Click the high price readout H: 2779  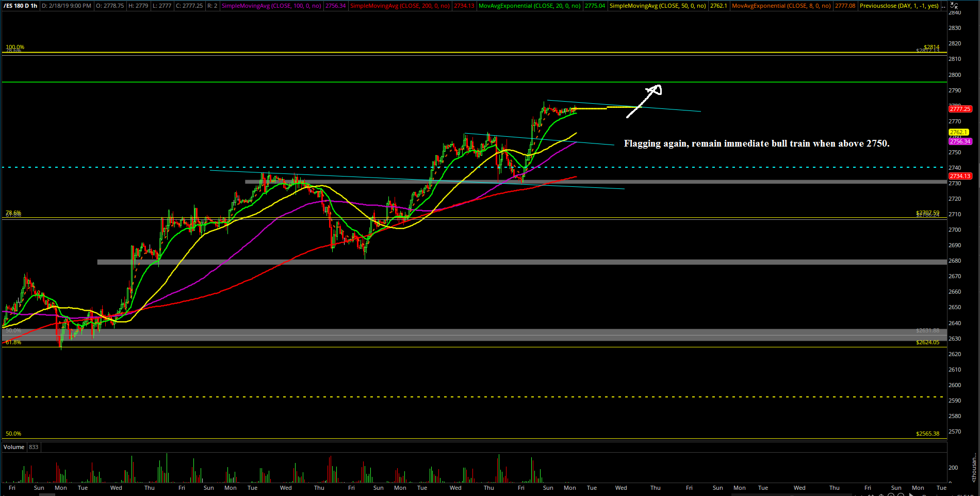138,6
